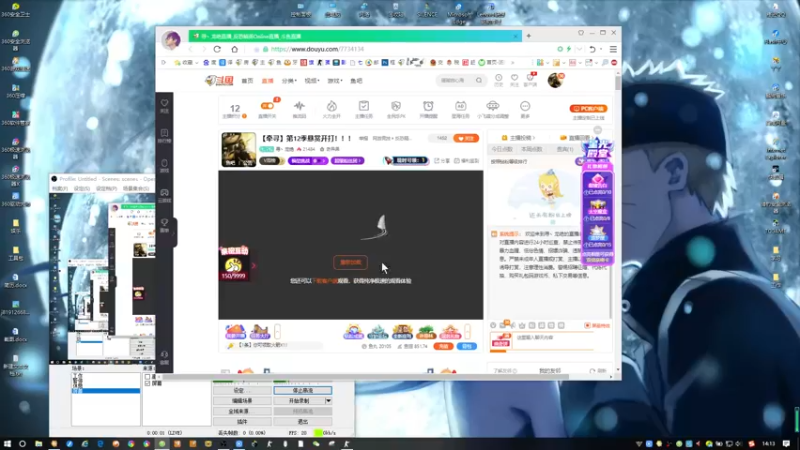This screenshot has width=800, height=450.
Task: Select the active green douyu browser tab
Action: pos(355,36)
